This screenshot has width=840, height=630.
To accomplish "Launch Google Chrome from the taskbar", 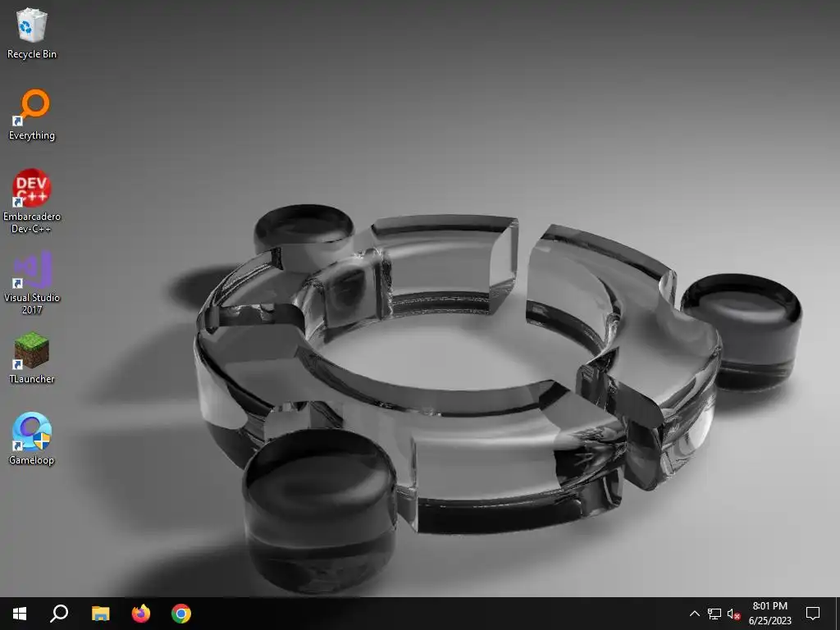I will [x=181, y=614].
